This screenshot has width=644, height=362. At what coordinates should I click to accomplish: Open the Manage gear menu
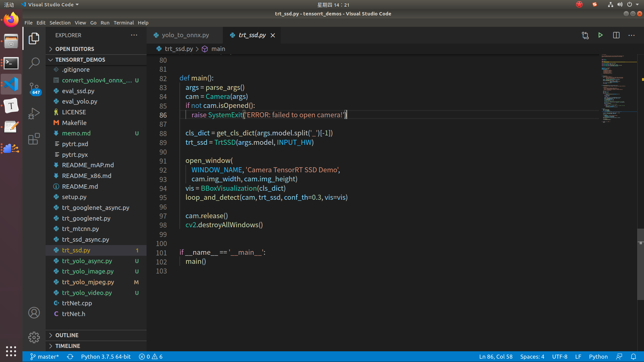[34, 338]
